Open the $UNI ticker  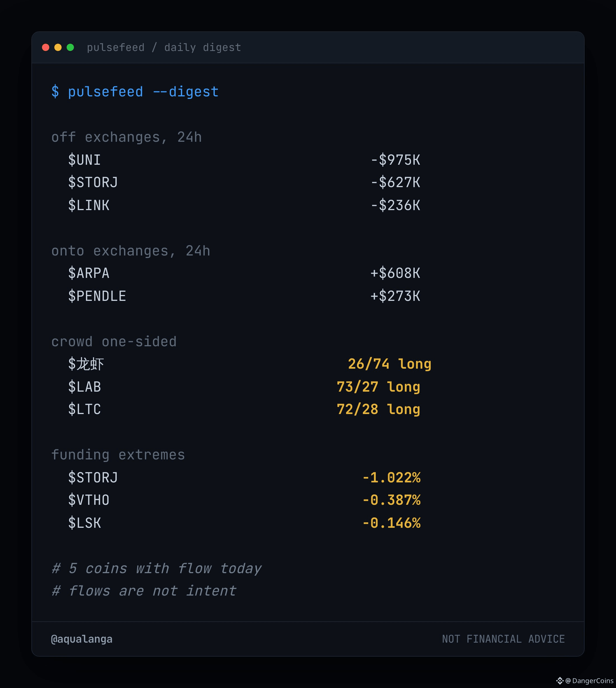coord(84,160)
